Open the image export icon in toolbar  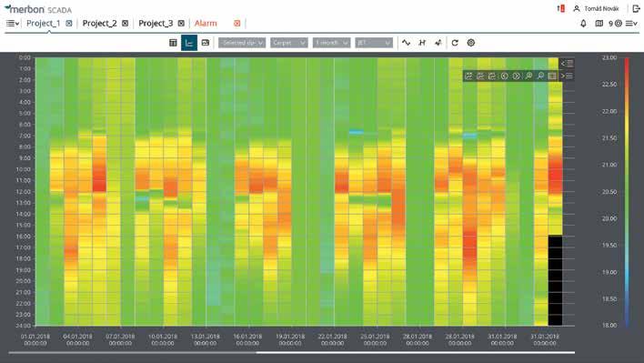pos(206,43)
